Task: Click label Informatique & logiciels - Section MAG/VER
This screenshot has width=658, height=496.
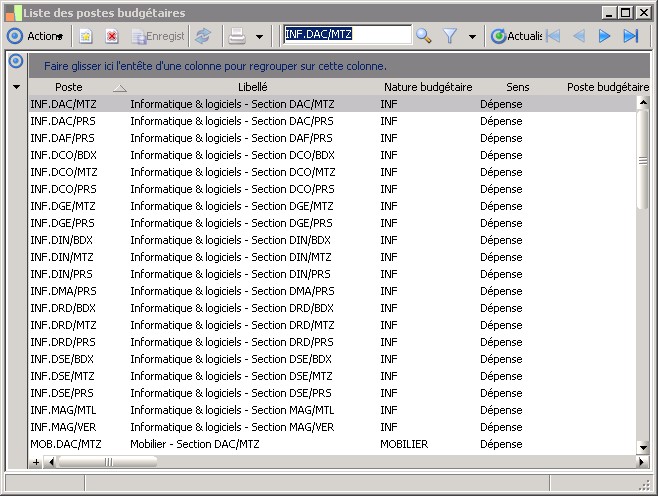Action: [232, 427]
